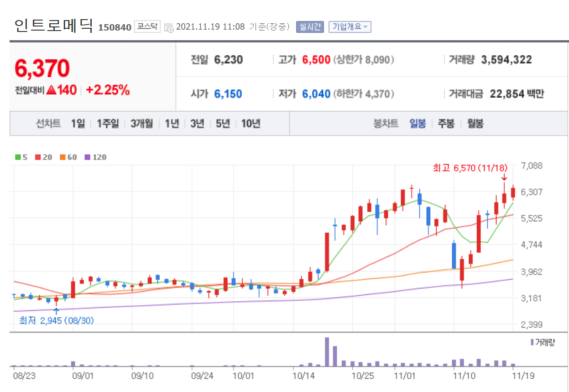Click the 실시간 real-time button
The width and height of the screenshot is (569, 392).
click(x=310, y=27)
